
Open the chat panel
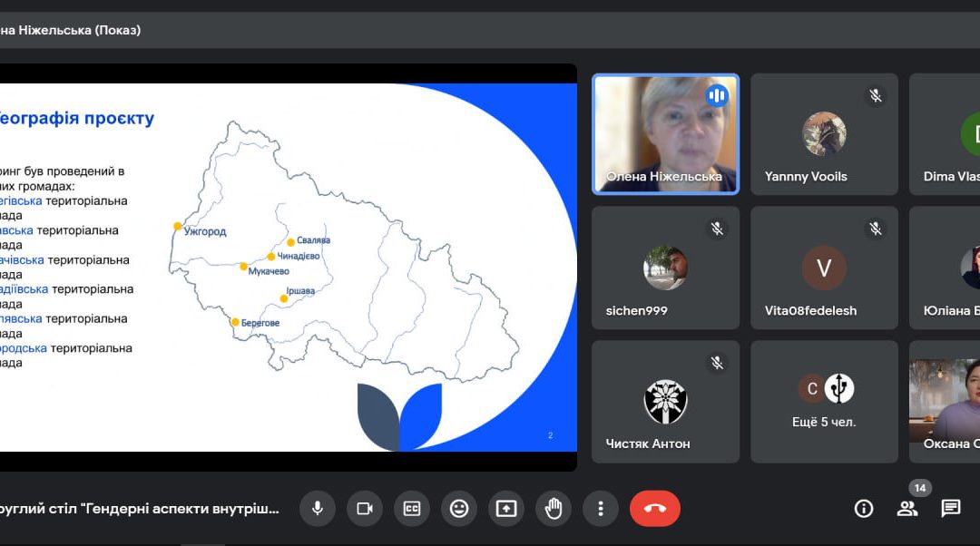(951, 509)
